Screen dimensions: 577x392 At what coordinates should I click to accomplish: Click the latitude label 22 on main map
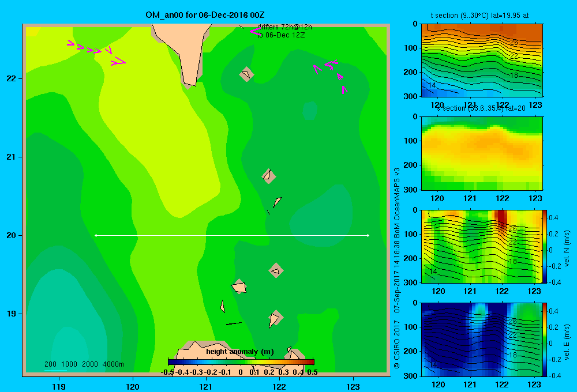[11, 79]
